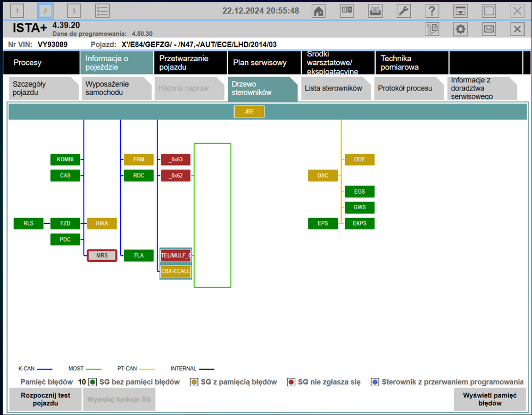
Task: Click the yellow SG z pamięcią błędów swatch
Action: [194, 382]
